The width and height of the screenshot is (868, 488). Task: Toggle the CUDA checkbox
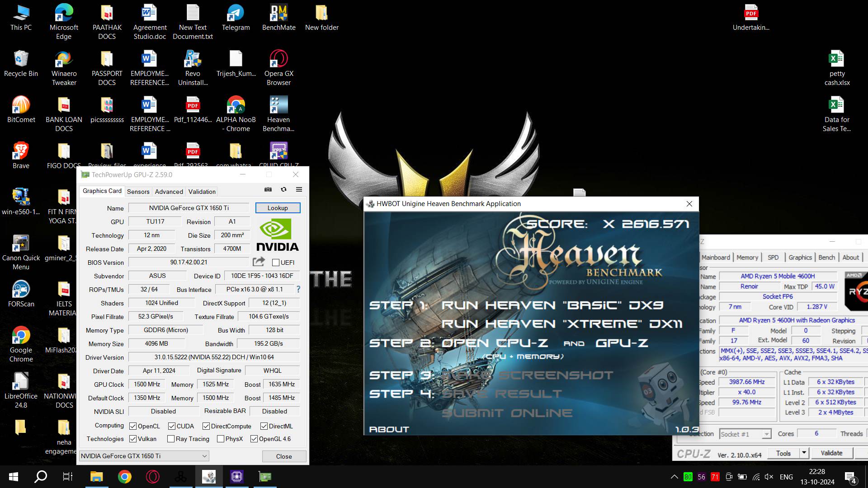172,426
